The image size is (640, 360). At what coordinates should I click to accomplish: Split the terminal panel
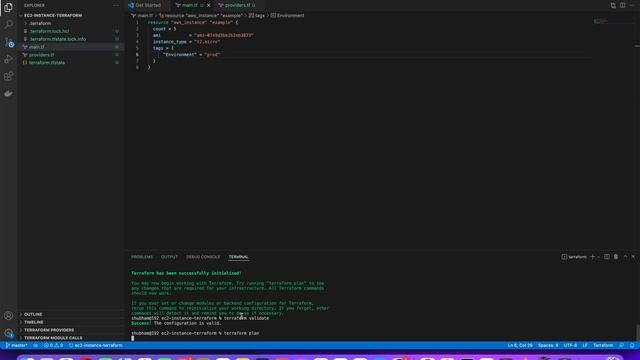(x=607, y=257)
